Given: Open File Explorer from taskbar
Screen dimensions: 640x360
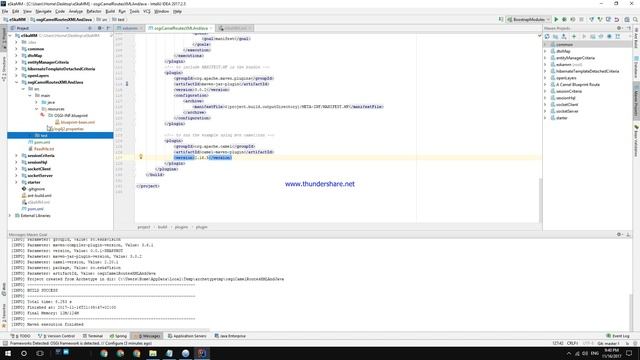Looking at the screenshot, I should [153, 353].
